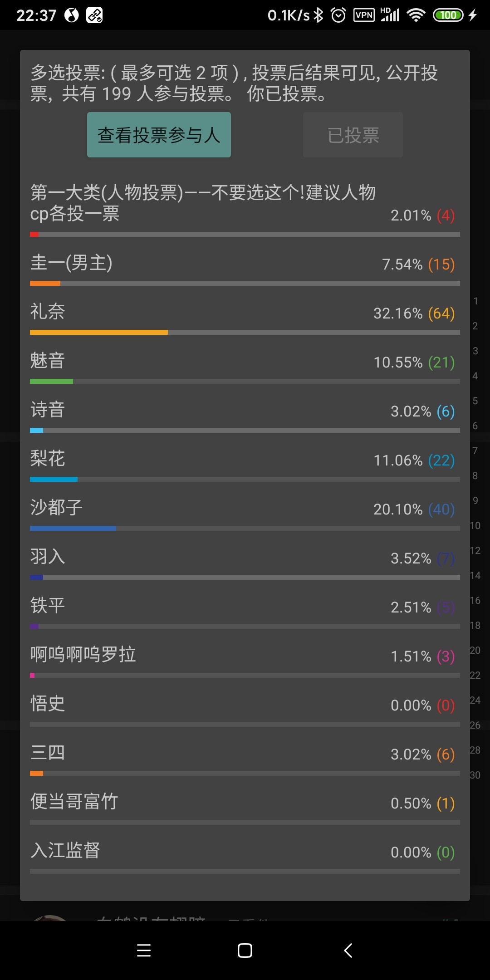Tap the battery 100 indicator icon
Screen dimensions: 490x980
click(448, 15)
